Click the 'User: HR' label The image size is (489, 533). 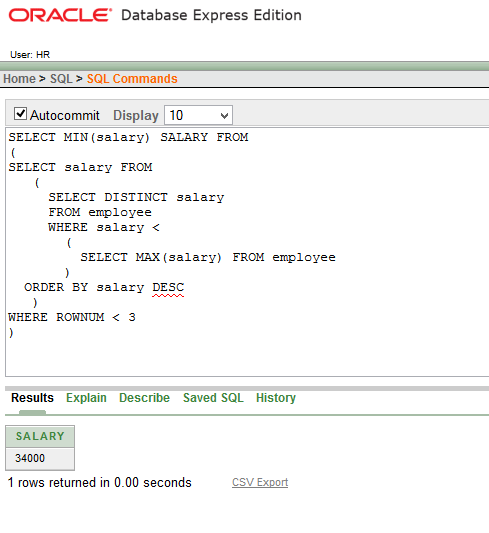click(x=30, y=55)
